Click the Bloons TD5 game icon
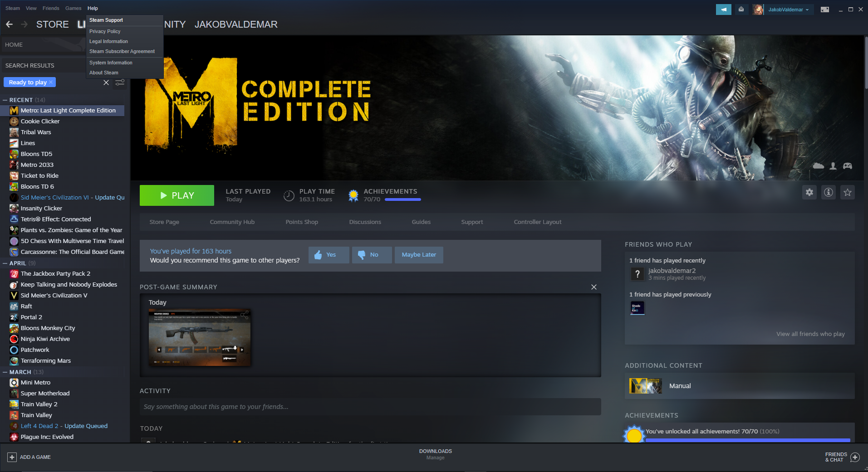This screenshot has width=868, height=472. pyautogui.click(x=14, y=154)
